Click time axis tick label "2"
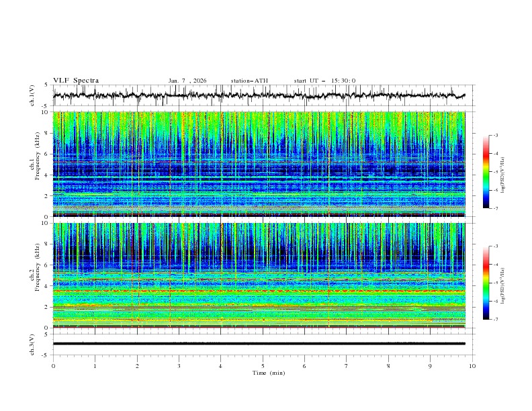This screenshot has height=411, width=532. click(137, 366)
